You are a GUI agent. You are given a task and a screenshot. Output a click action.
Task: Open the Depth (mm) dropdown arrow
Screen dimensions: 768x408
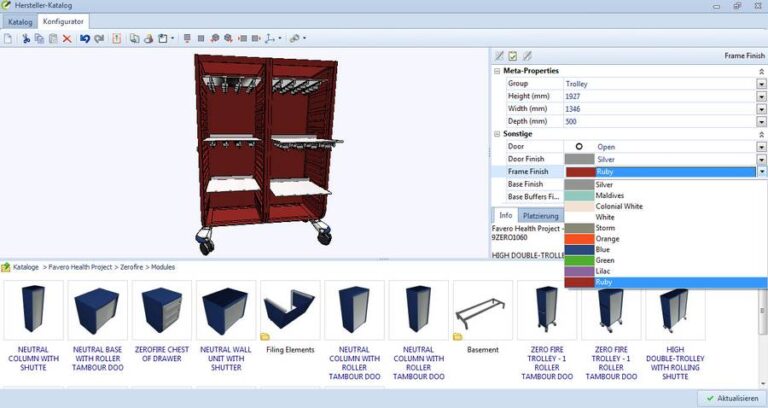click(762, 121)
